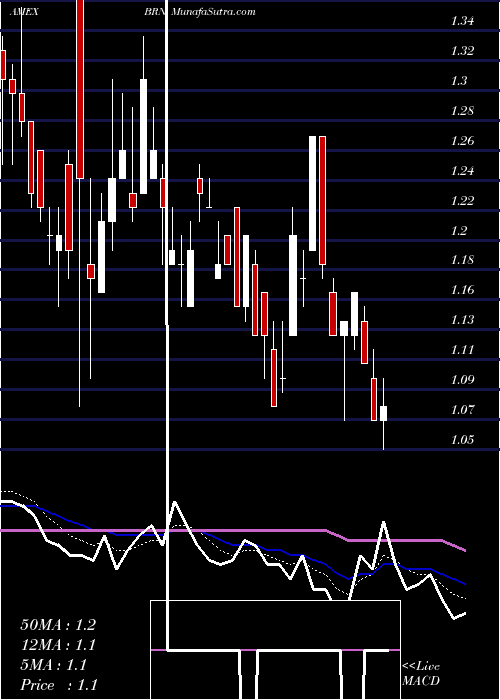Select the 1.22 price axis label
This screenshot has height=700, width=500.
(462, 200)
